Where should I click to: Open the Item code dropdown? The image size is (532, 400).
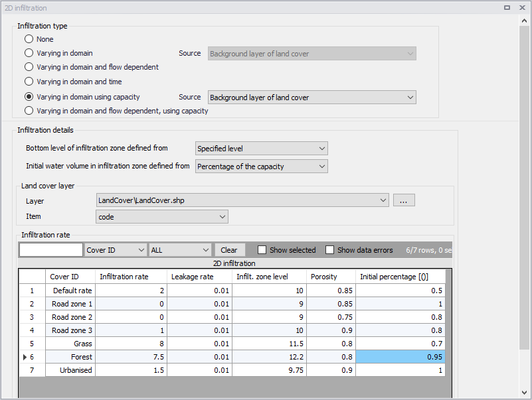point(162,217)
